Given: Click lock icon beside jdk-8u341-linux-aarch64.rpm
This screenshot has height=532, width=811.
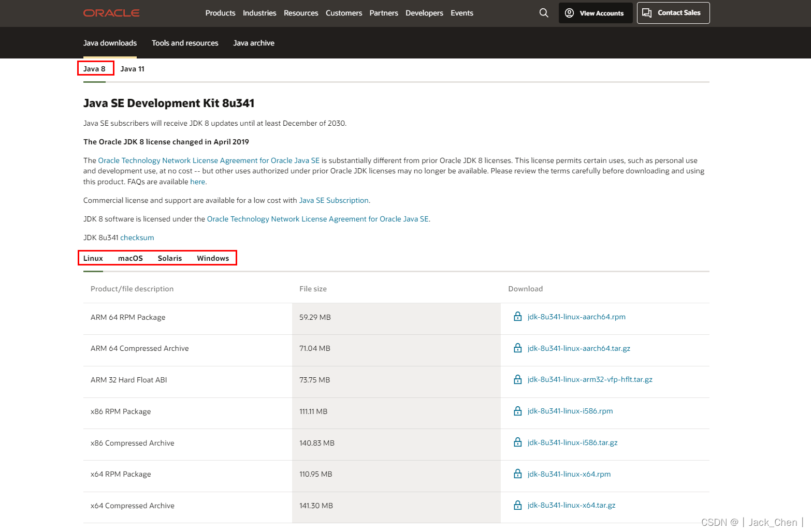Looking at the screenshot, I should (517, 317).
